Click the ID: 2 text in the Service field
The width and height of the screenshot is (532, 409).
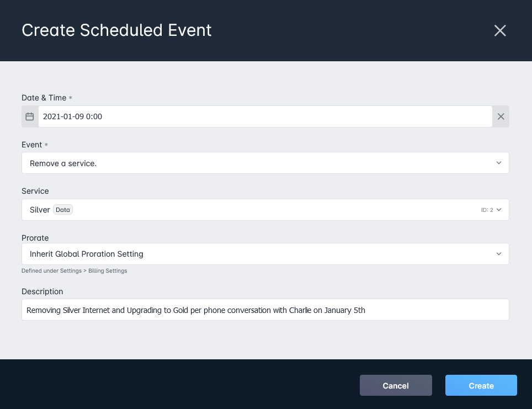[x=487, y=210]
